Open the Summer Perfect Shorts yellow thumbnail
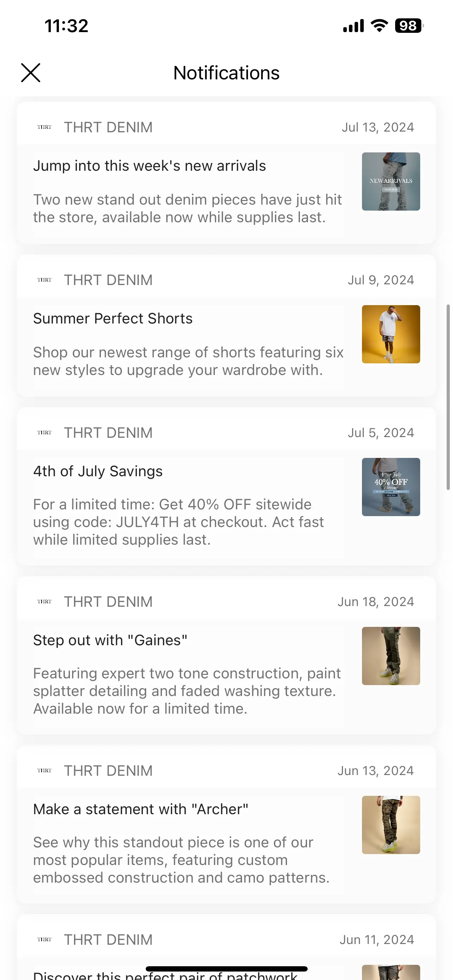453x980 pixels. pyautogui.click(x=391, y=334)
